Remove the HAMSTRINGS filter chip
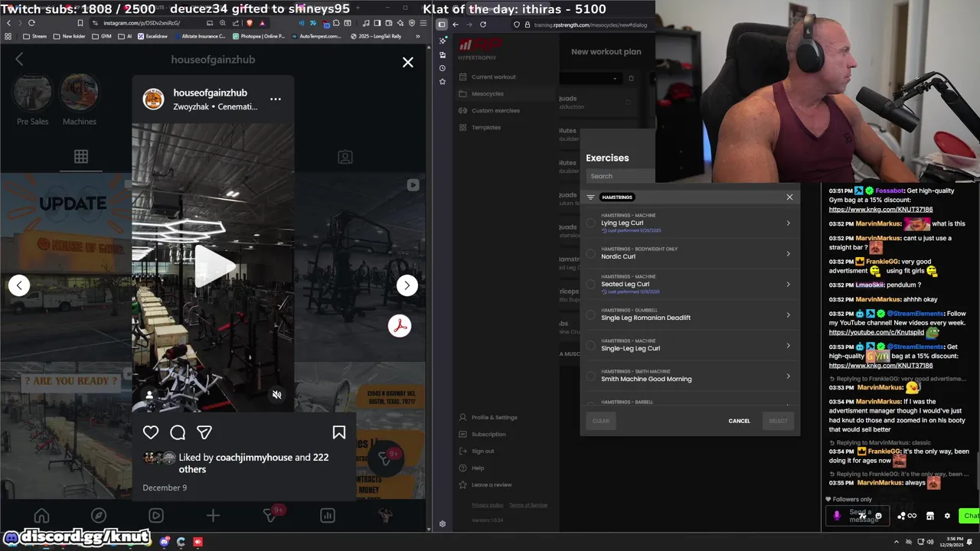The width and height of the screenshot is (980, 551). click(x=617, y=197)
